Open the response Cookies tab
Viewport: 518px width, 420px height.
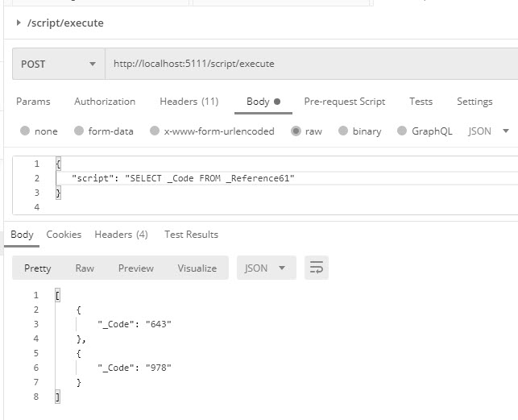(x=64, y=235)
